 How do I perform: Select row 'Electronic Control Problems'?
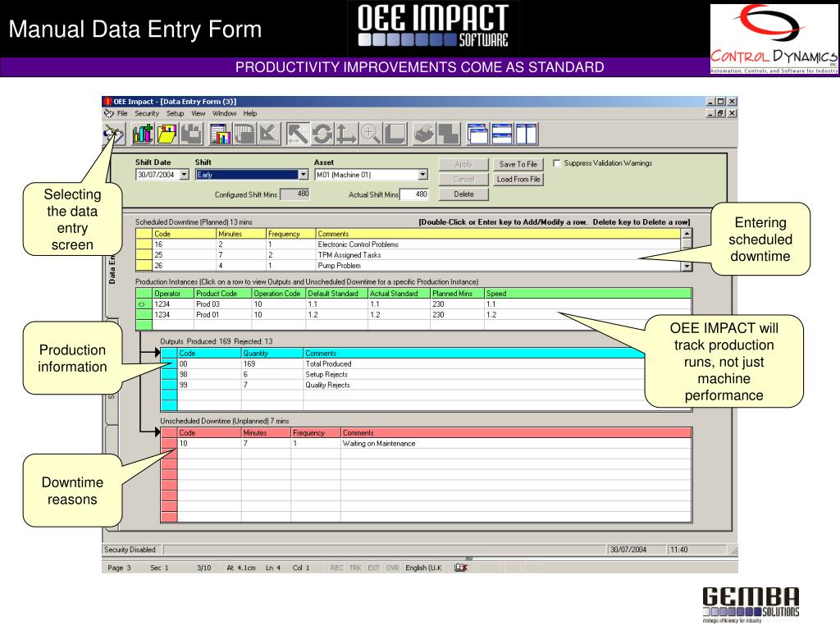[x=409, y=244]
